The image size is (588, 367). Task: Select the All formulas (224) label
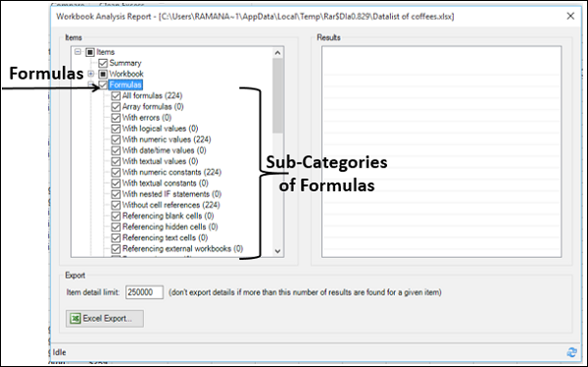[x=152, y=96]
